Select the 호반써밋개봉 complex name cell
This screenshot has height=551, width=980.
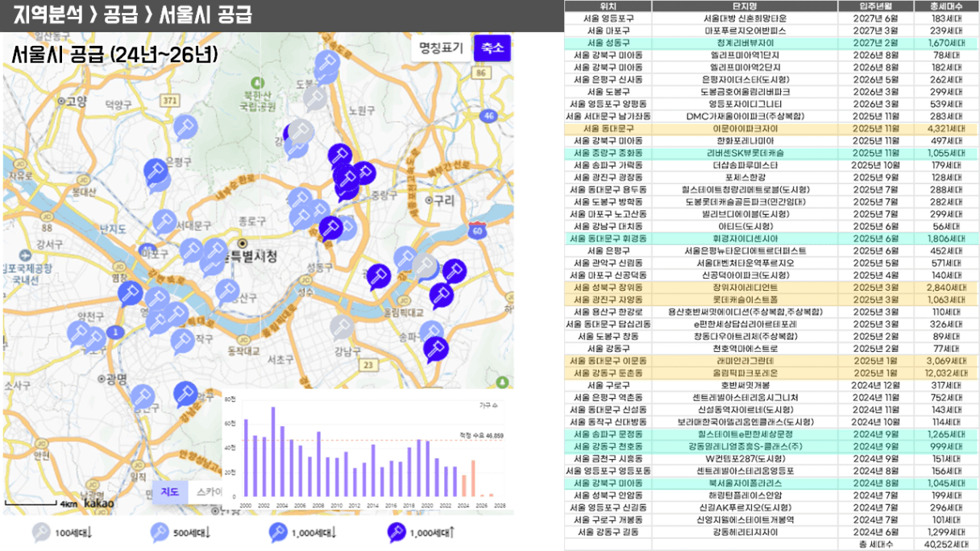[745, 385]
